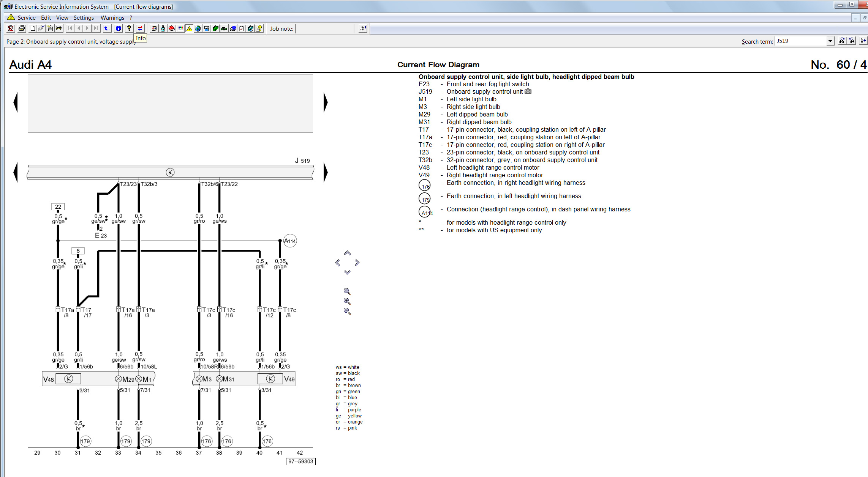Toggle the yellow warning triangle toolbar button
The image size is (868, 477).
(189, 28)
